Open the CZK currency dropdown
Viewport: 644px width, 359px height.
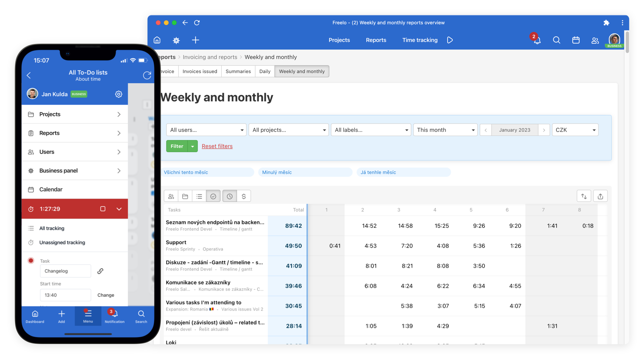click(x=575, y=130)
